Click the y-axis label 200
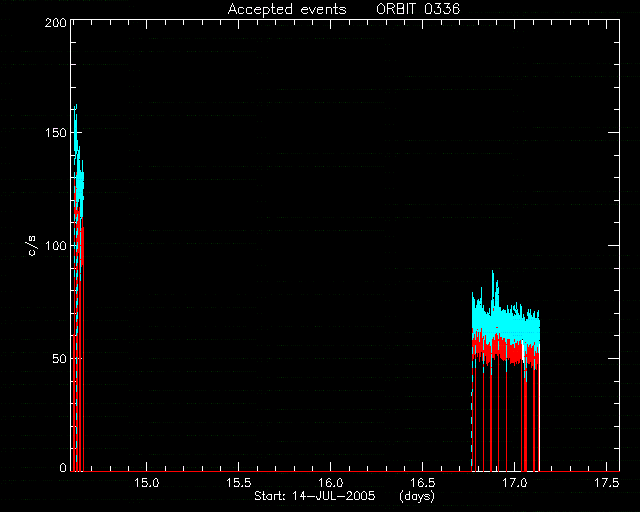This screenshot has height=512, width=640. (x=56, y=23)
